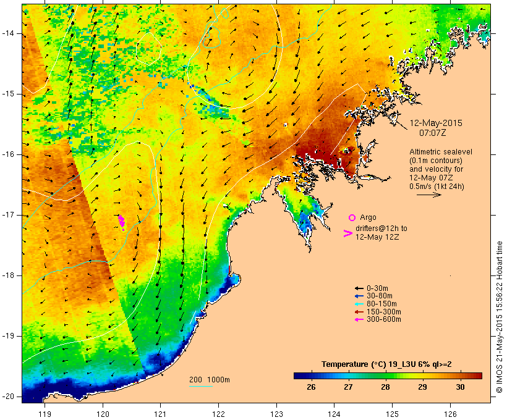Image resolution: width=507 pixels, height=420 pixels.
Task: Click the drifters@12h to label
Action: coord(381,228)
